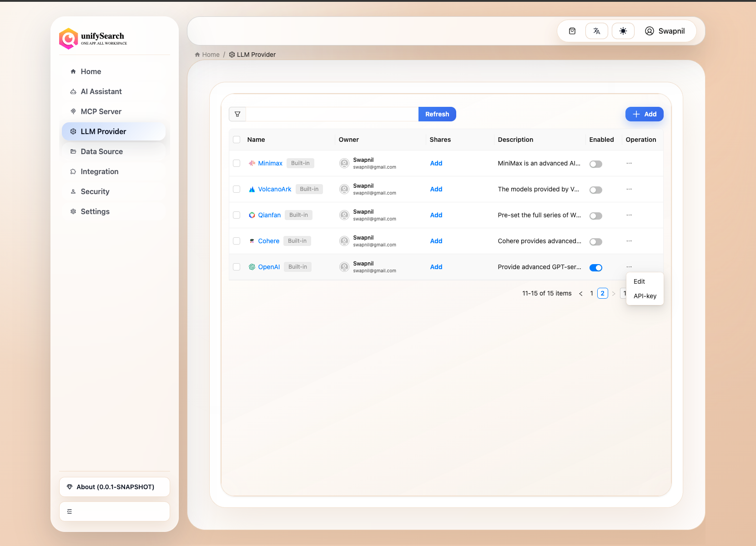Collapse sidebar using bottom menu icon

pyautogui.click(x=70, y=511)
